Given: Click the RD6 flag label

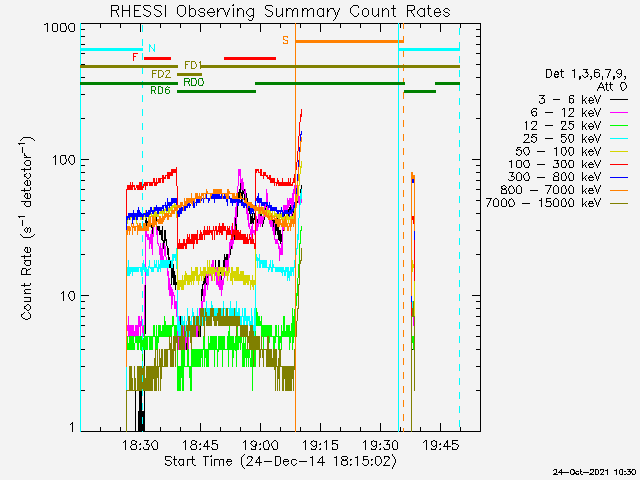Looking at the screenshot, I should click(x=160, y=91).
